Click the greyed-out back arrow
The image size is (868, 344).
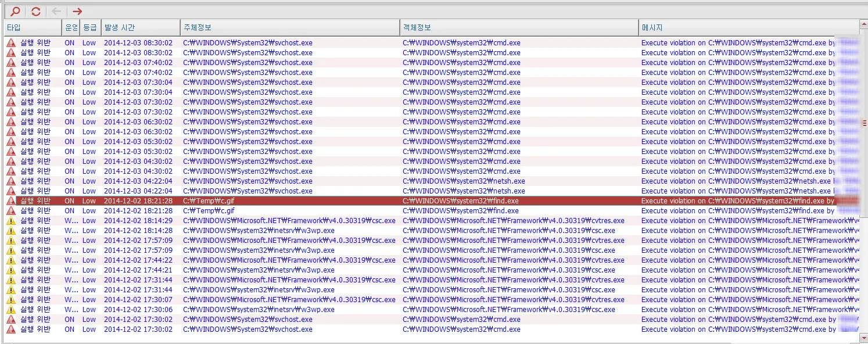(56, 11)
